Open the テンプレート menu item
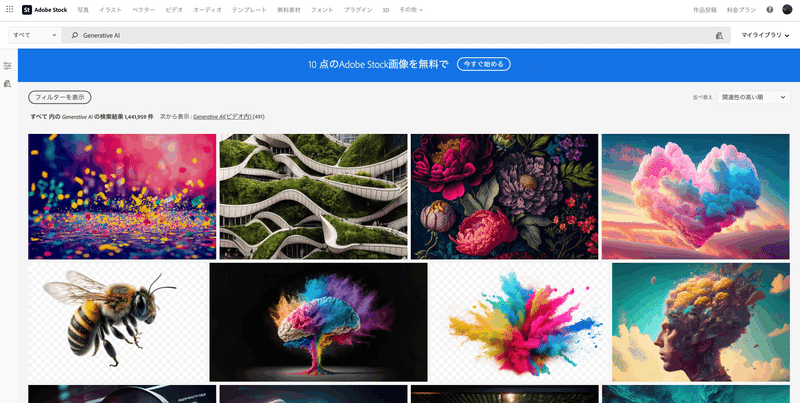 (x=249, y=10)
